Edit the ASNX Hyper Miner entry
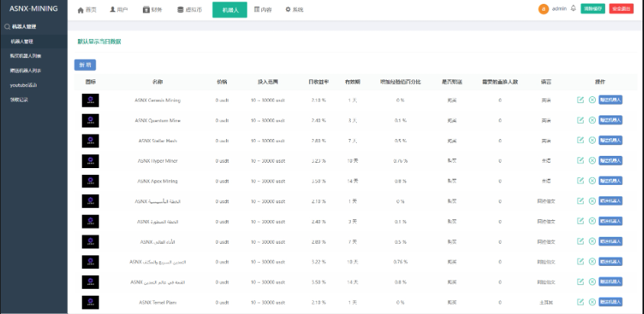This screenshot has width=644, height=314. (581, 160)
